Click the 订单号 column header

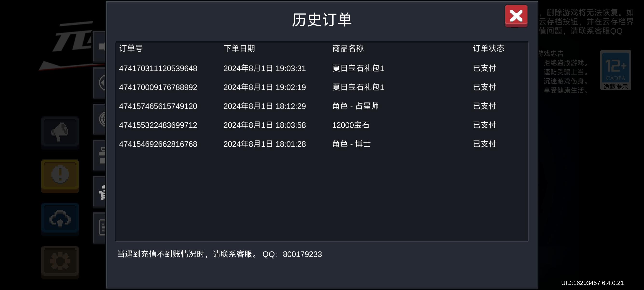(131, 48)
